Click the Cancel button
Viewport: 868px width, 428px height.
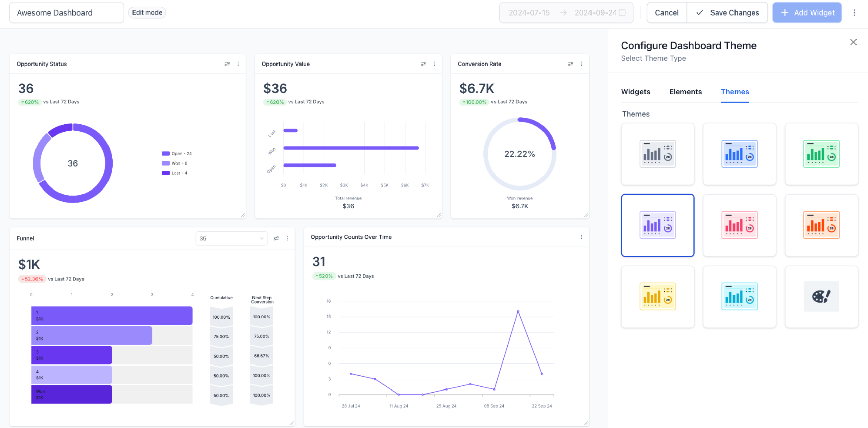[x=667, y=13]
